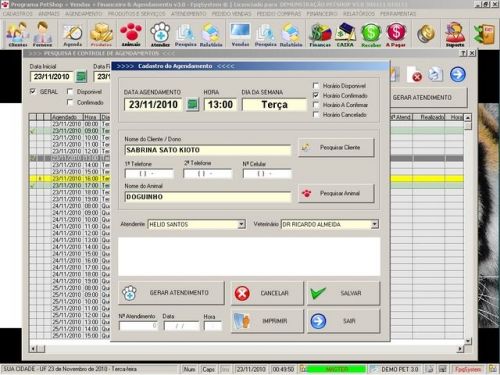Image resolution: width=500 pixels, height=375 pixels.
Task: Click blue arrow exit icon in Pesquisa window
Action: [458, 74]
